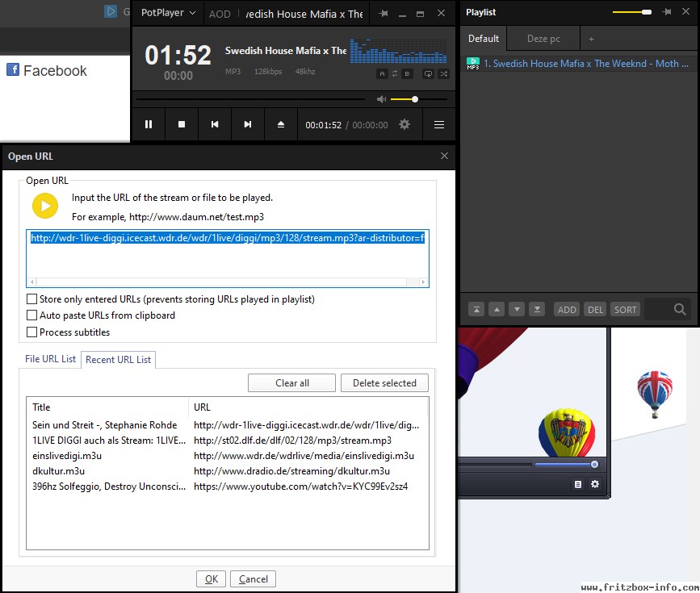Move playlist item down
The height and width of the screenshot is (593, 700).
pyautogui.click(x=517, y=309)
